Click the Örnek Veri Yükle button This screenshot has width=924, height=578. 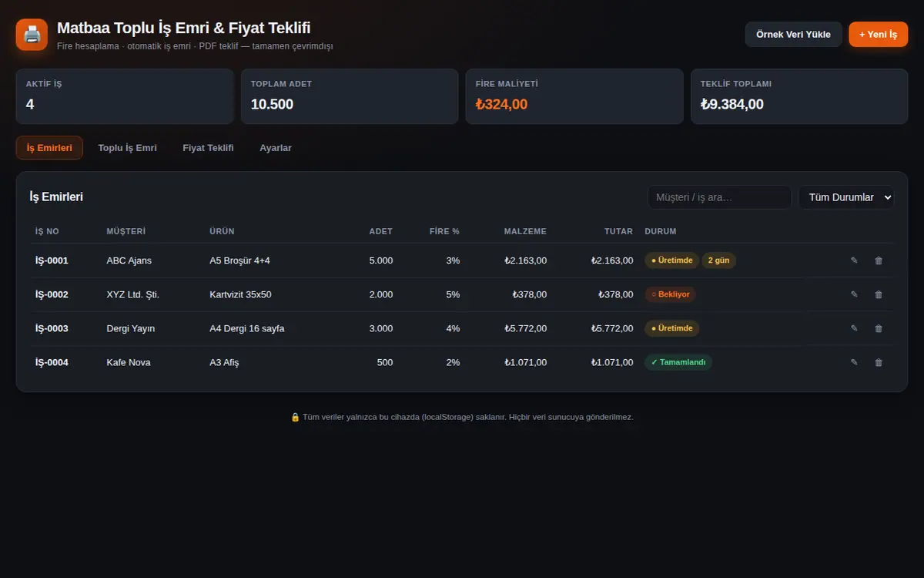[x=793, y=35]
